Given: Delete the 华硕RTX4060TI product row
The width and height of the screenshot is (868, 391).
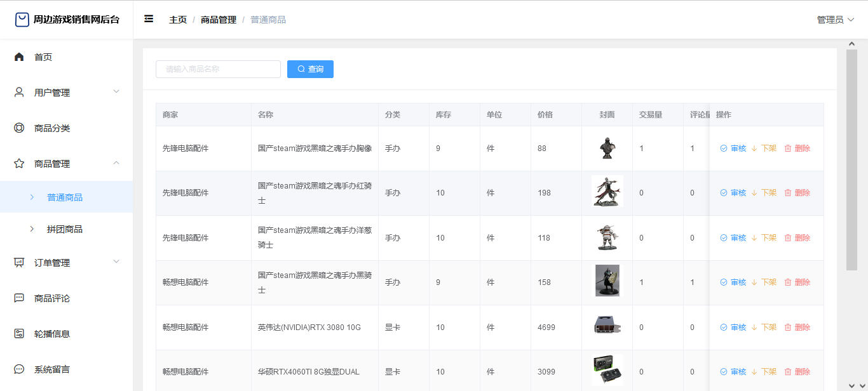Looking at the screenshot, I should [797, 372].
